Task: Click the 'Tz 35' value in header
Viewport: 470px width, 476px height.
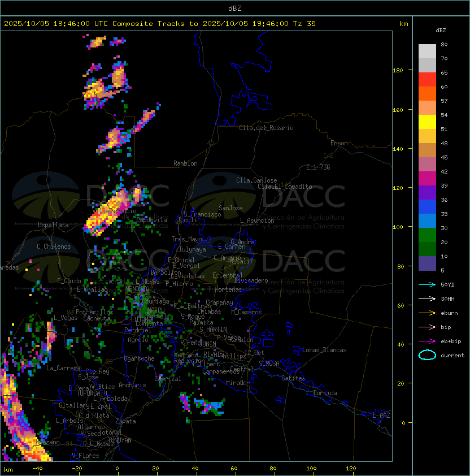Action: (x=304, y=24)
